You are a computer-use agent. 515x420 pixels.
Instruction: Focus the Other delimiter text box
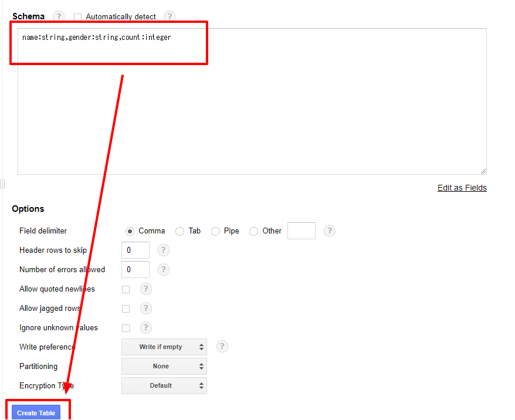pos(301,231)
